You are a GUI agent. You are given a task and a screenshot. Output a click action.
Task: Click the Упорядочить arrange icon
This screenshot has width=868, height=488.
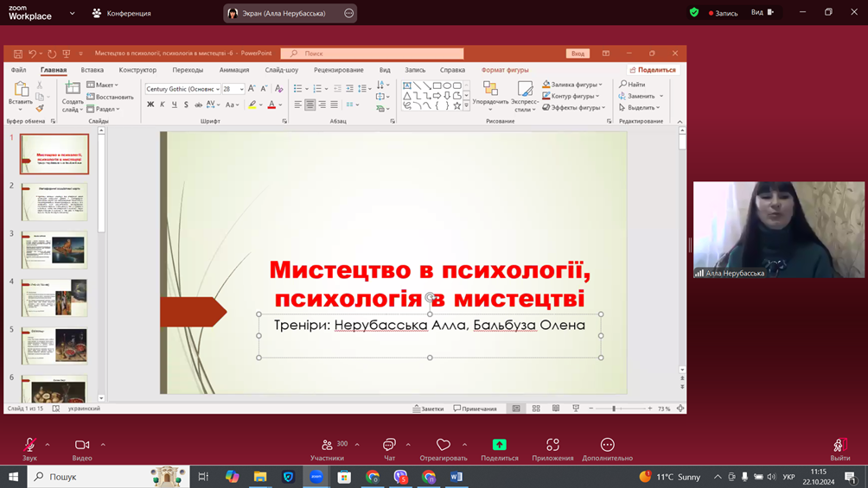click(x=490, y=89)
